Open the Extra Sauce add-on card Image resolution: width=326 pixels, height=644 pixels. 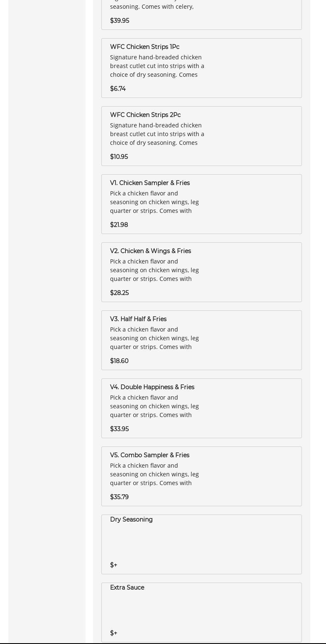[x=201, y=612]
